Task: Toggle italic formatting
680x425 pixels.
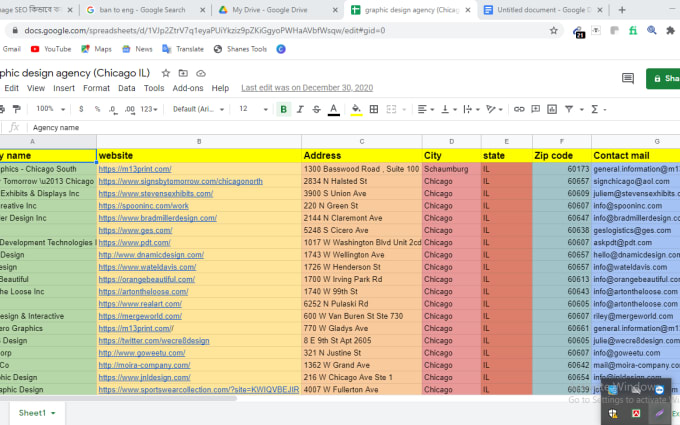Action: 300,109
